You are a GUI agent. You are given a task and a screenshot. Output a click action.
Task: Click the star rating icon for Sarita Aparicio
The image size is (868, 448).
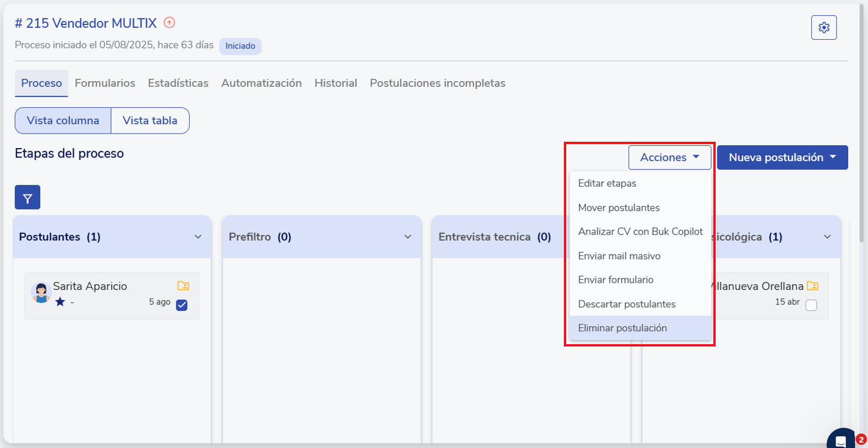(60, 302)
